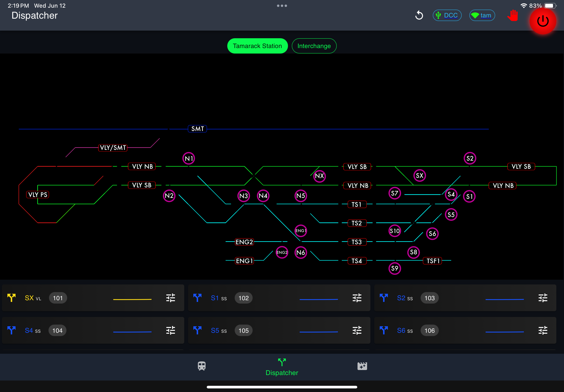Tap the yellow SX state line indicator

tap(132, 299)
